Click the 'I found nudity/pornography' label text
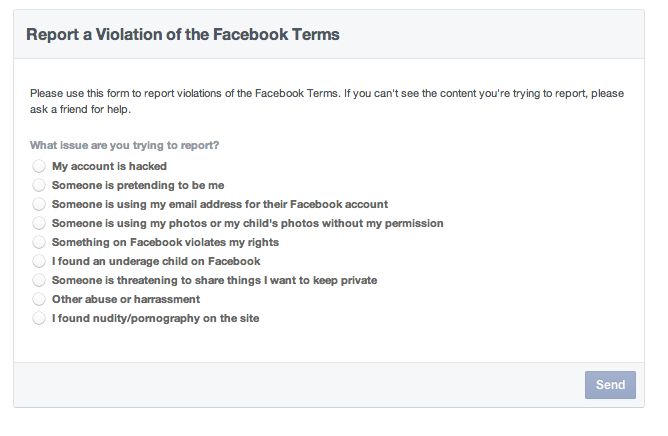The height and width of the screenshot is (436, 668). point(156,318)
